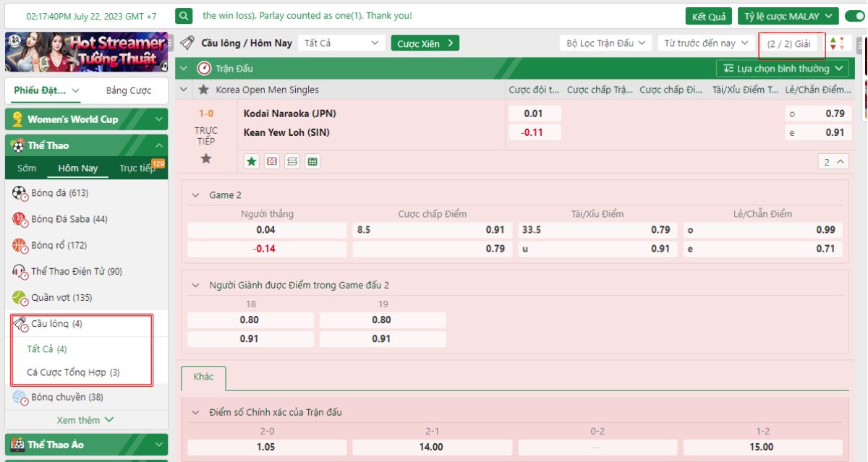
Task: Click the green search magnifier icon
Action: 184,16
